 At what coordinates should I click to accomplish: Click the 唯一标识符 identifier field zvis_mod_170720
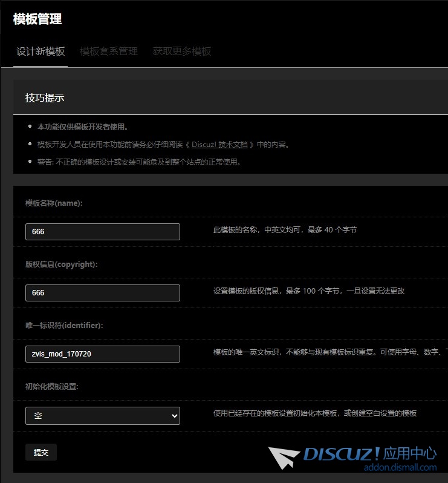click(x=103, y=354)
